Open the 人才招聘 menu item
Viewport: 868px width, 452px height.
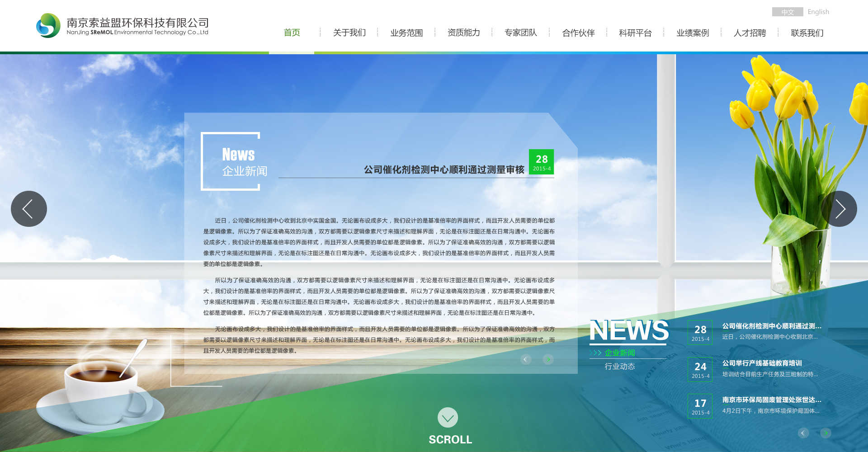click(x=750, y=33)
